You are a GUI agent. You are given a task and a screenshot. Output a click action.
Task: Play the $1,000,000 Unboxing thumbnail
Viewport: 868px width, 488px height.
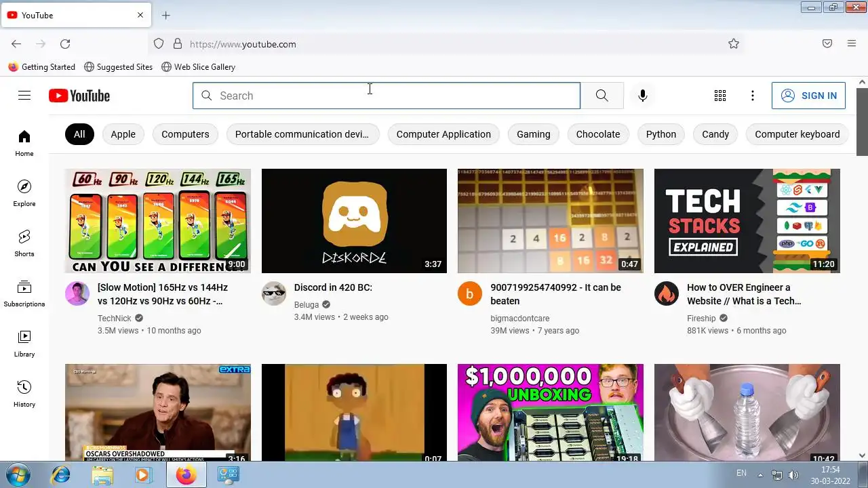(551, 413)
